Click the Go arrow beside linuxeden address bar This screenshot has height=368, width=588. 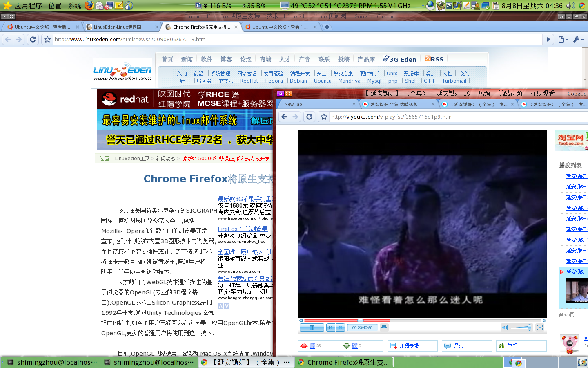tap(548, 39)
